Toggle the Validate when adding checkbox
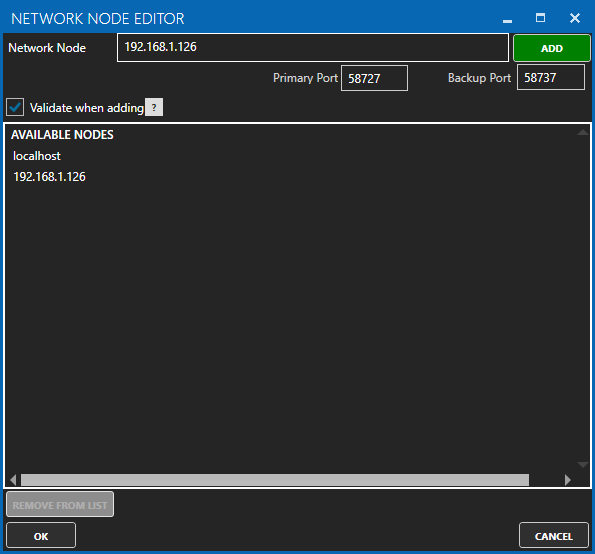595x554 pixels. pos(15,107)
